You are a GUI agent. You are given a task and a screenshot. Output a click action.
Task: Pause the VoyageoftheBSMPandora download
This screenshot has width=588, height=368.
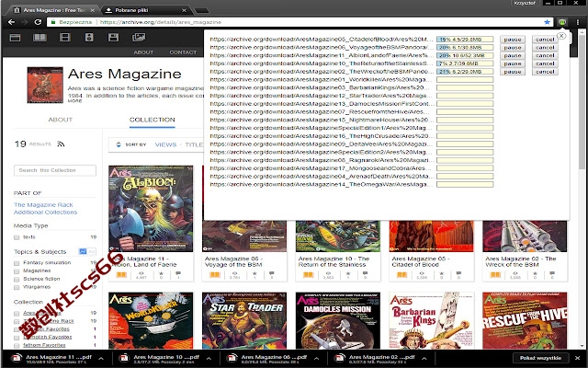(x=513, y=47)
